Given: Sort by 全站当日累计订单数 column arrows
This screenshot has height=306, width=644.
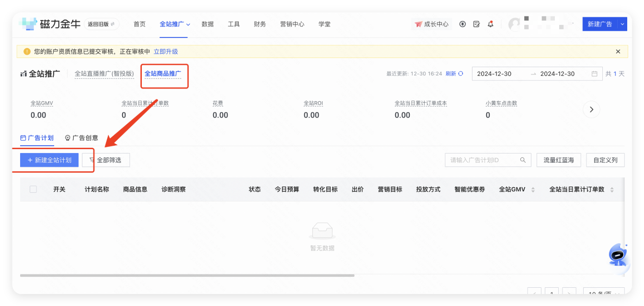Looking at the screenshot, I should (612, 190).
